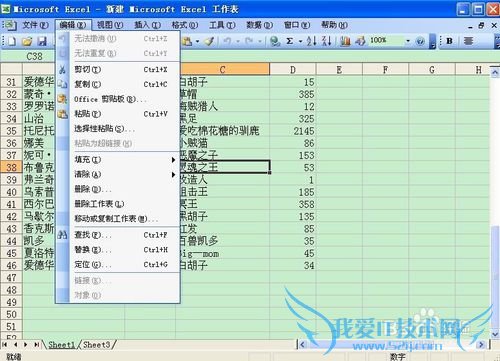
Task: Toggle Bold formatting button
Action: tap(449, 41)
